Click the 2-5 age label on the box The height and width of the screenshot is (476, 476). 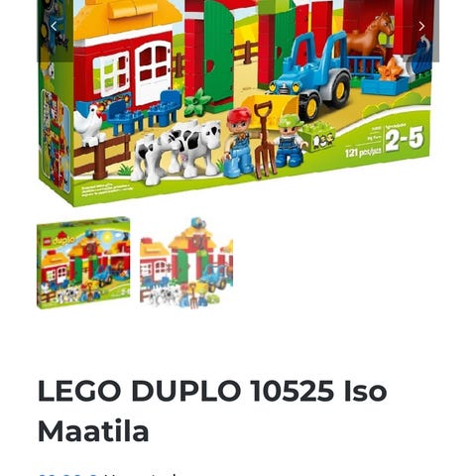[x=404, y=139]
